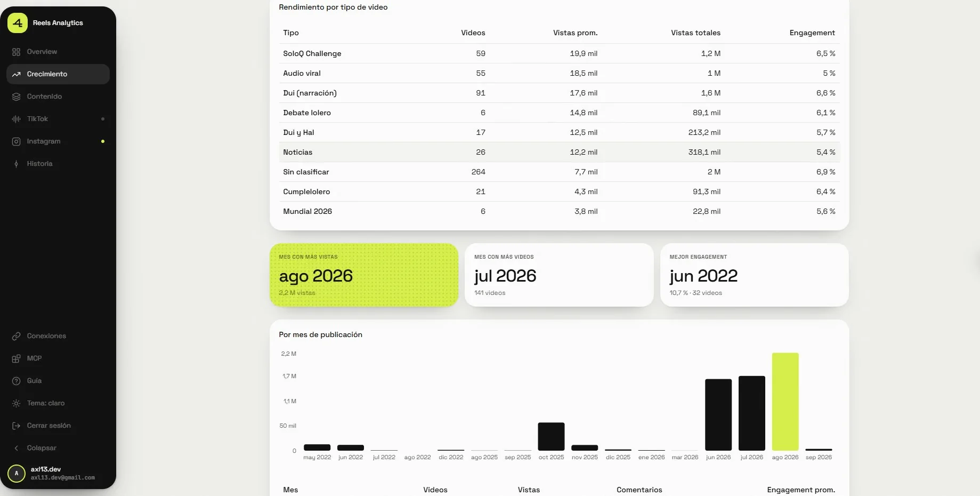Open the Conexiones page

(x=58, y=336)
